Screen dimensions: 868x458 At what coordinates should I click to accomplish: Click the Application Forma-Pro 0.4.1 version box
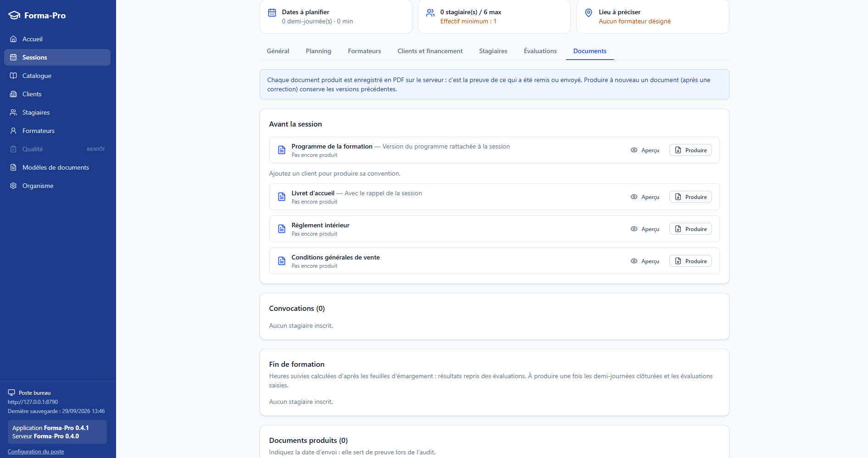(57, 432)
